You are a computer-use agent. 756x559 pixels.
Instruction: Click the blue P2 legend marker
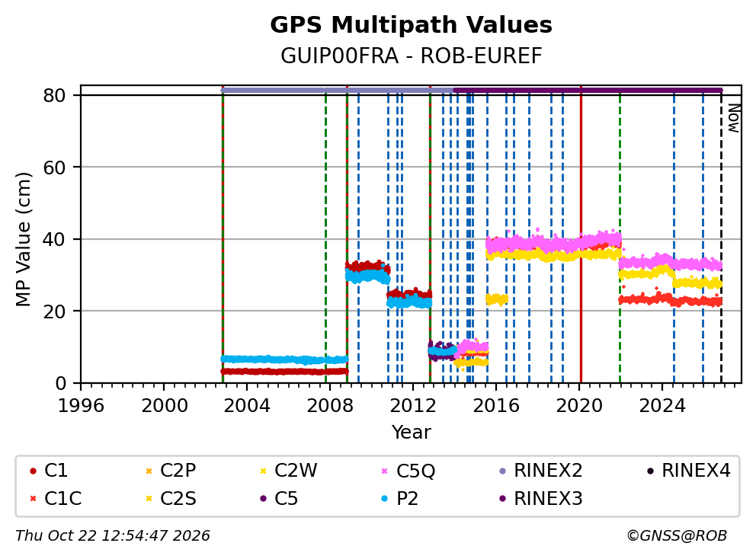click(384, 499)
